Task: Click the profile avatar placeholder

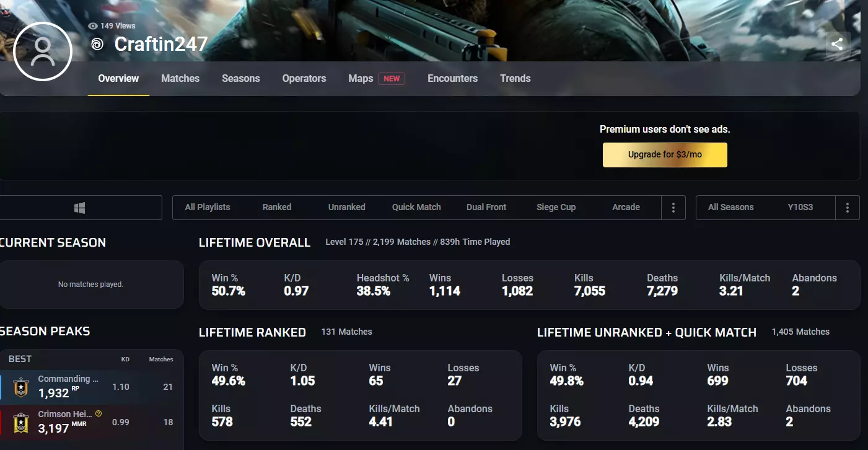Action: pyautogui.click(x=43, y=52)
